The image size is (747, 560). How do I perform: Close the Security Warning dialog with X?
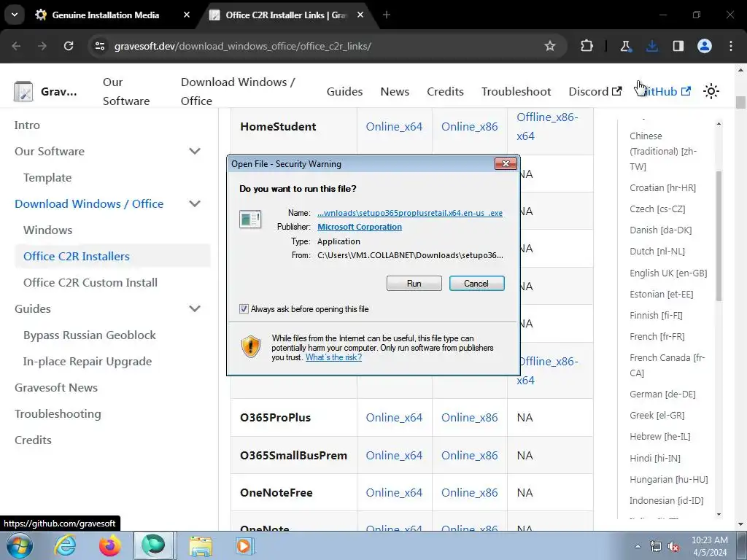click(506, 164)
